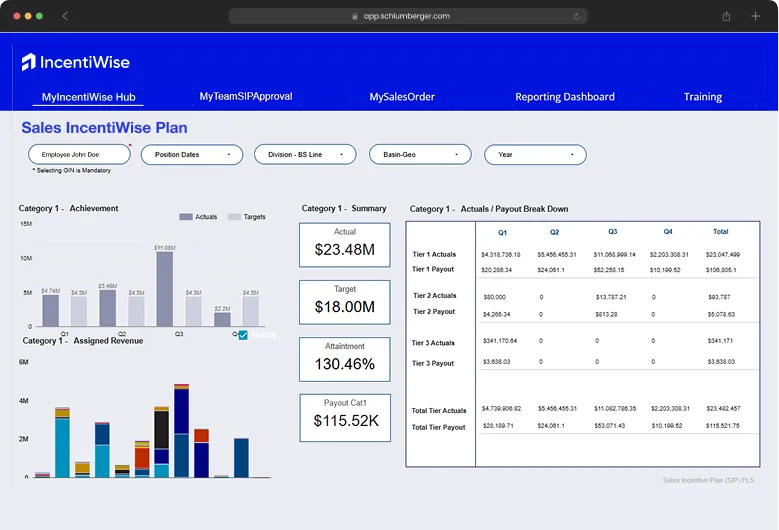
Task: Click Tier 1 Actuals Q3 value $11,068,999.14
Action: [x=615, y=255]
